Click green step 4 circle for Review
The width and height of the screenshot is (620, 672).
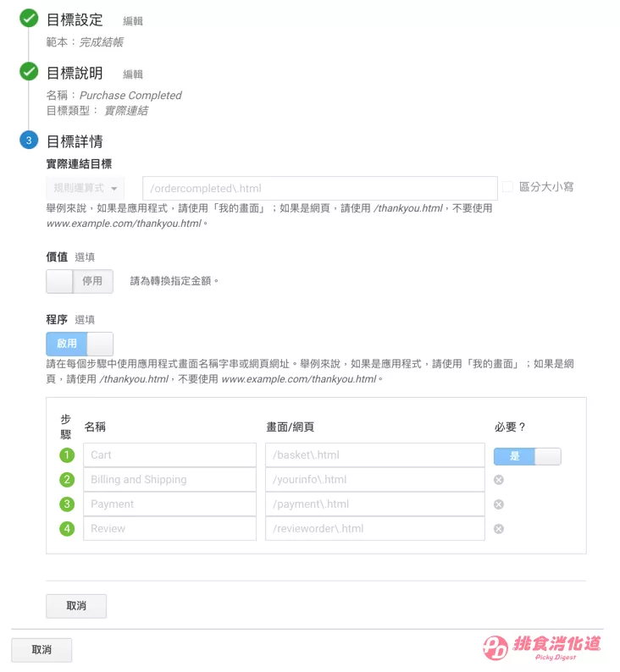(x=67, y=528)
